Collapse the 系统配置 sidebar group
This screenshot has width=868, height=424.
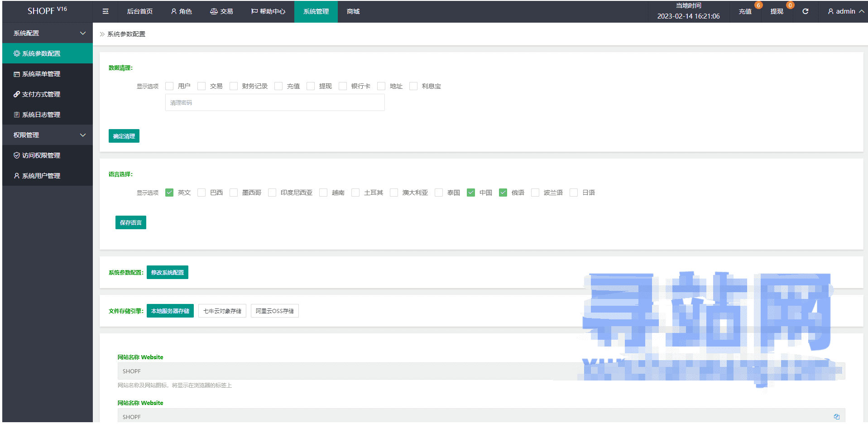point(82,33)
